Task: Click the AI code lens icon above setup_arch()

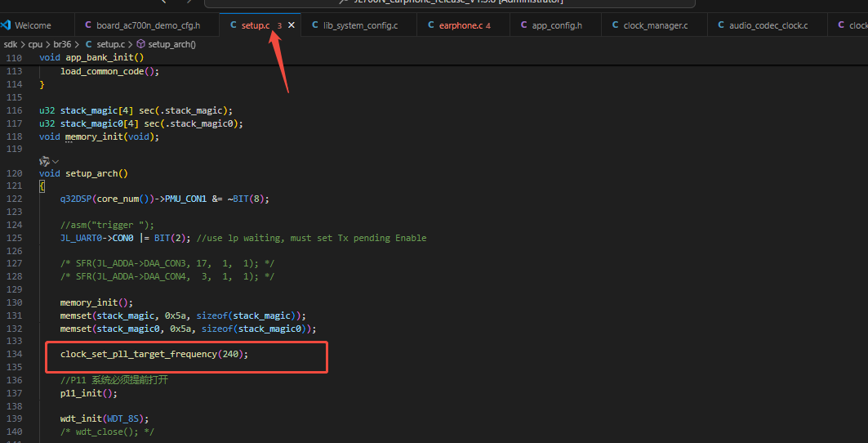Action: 44,161
